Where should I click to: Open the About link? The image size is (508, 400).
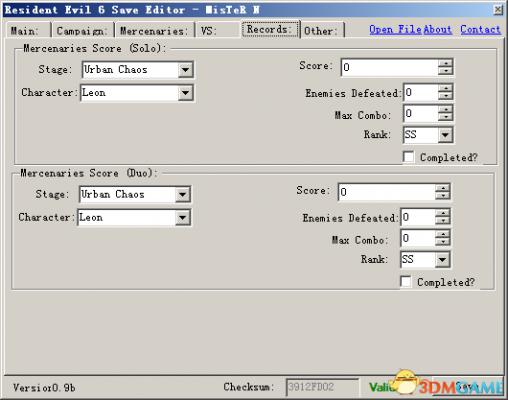pyautogui.click(x=437, y=29)
